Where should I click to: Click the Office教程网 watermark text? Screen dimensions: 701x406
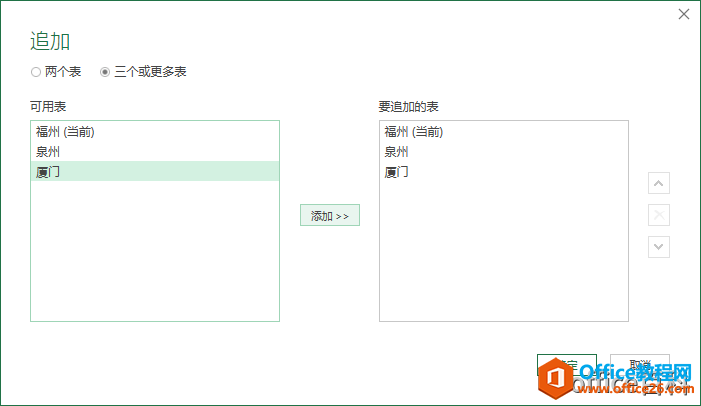point(632,375)
